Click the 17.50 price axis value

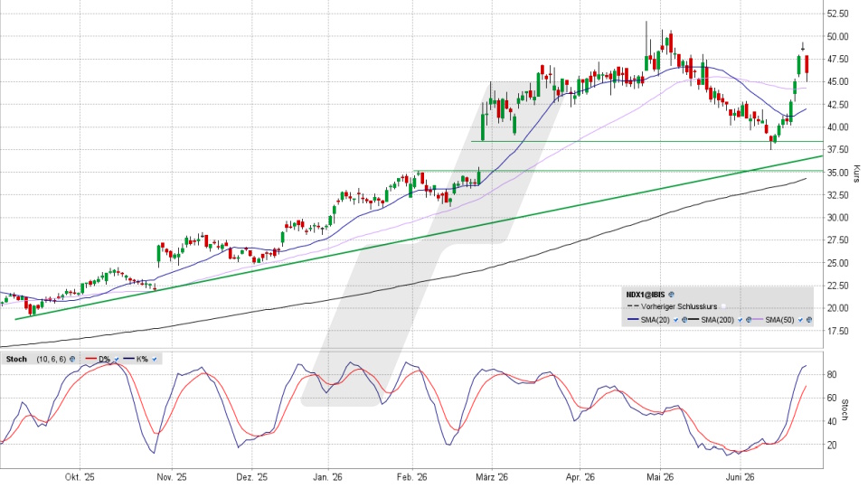pos(837,331)
